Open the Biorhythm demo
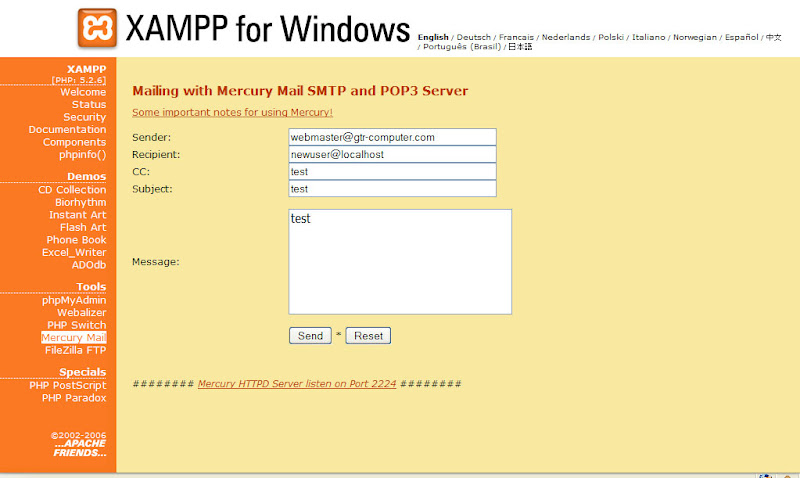Image resolution: width=800 pixels, height=478 pixels. coord(81,203)
